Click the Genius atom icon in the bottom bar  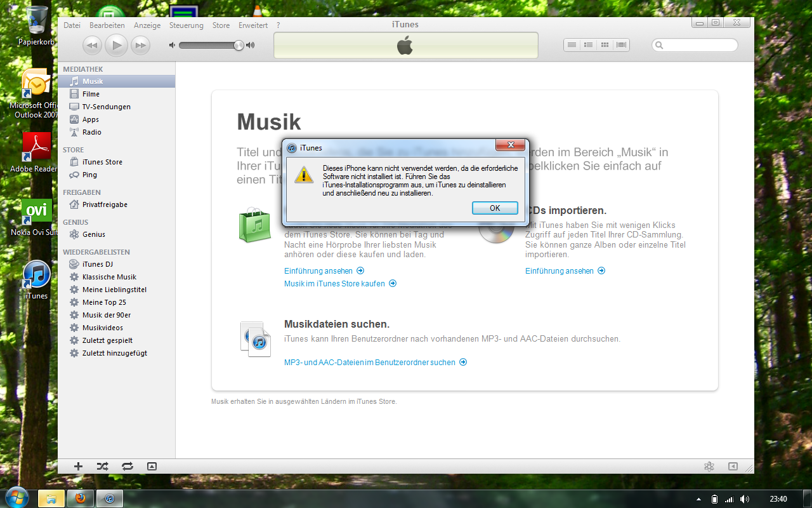[709, 467]
